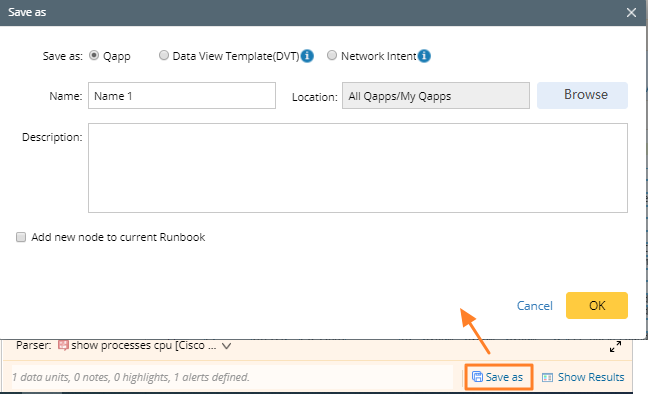The width and height of the screenshot is (650, 394).
Task: Click inside the Description text area
Action: 358,168
